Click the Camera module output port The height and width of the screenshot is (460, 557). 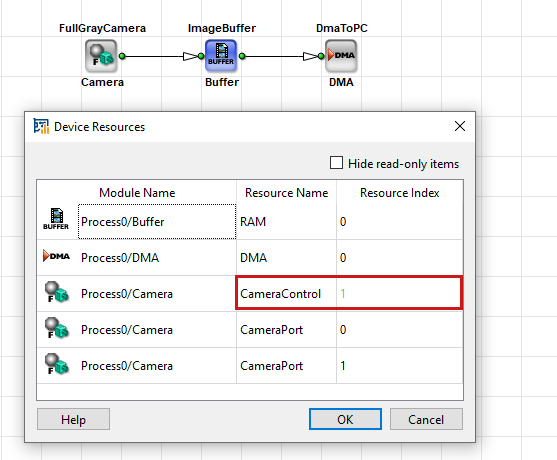(x=122, y=56)
